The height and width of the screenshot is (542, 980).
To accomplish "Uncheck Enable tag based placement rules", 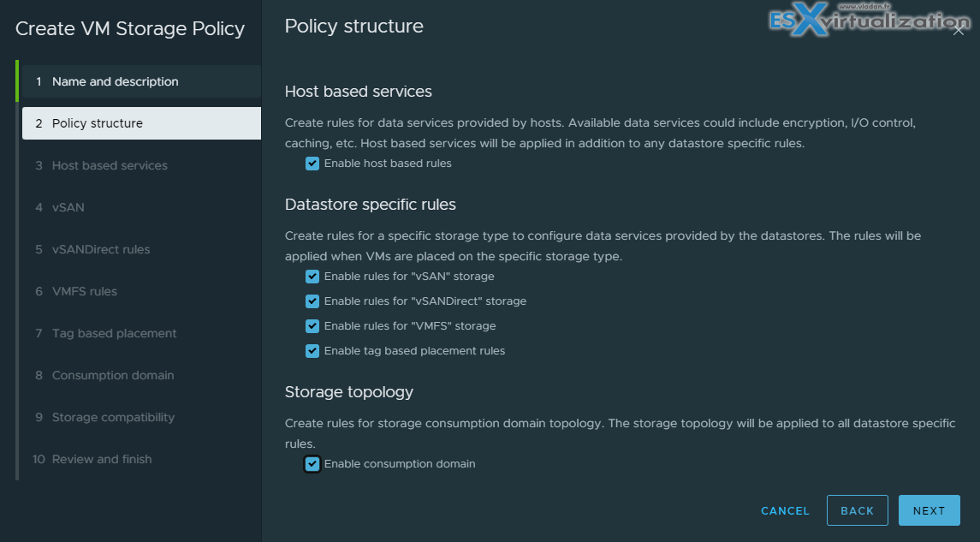I will pos(312,351).
